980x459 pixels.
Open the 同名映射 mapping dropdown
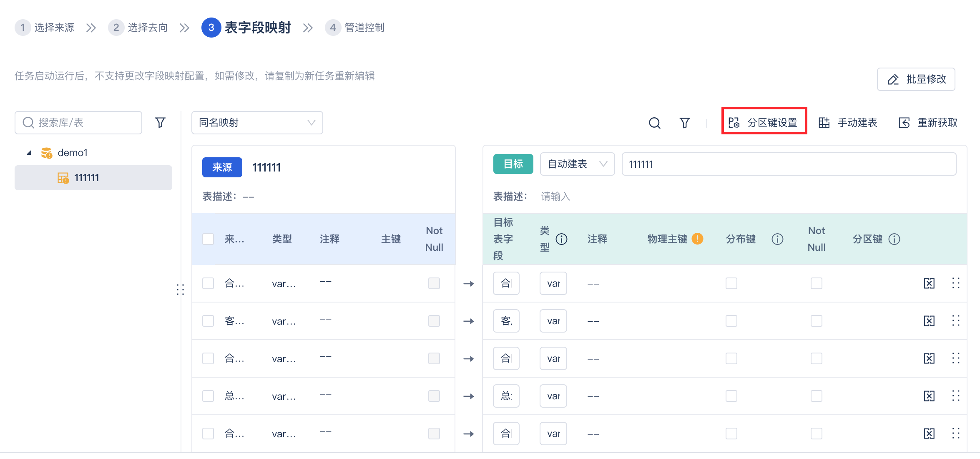coord(257,123)
